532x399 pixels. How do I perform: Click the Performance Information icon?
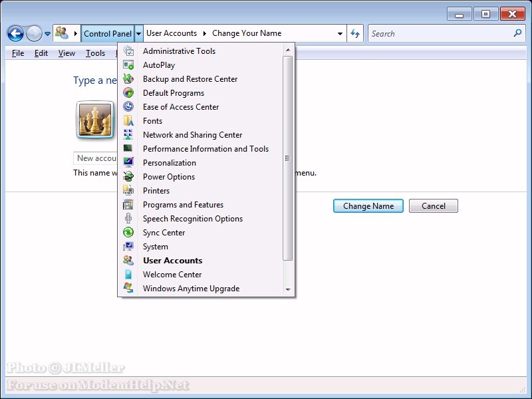coord(128,148)
